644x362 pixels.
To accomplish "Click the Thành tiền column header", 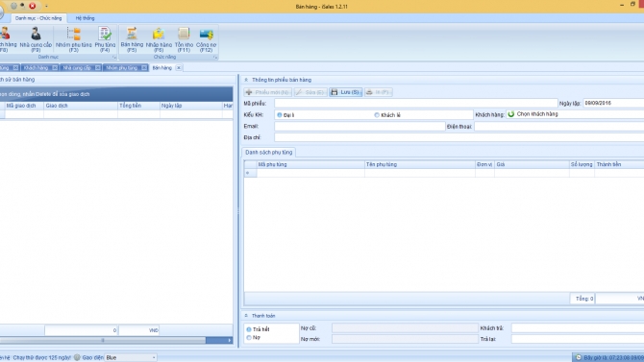I will pos(619,164).
